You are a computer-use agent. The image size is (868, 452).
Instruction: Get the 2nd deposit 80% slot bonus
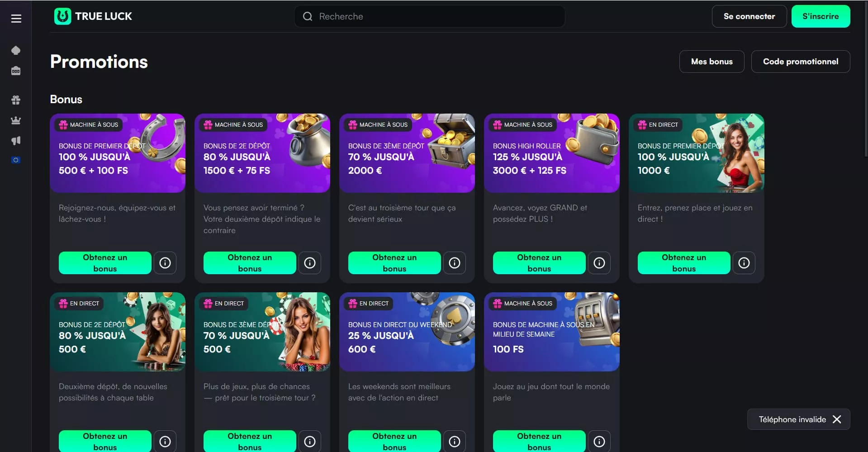pos(250,263)
